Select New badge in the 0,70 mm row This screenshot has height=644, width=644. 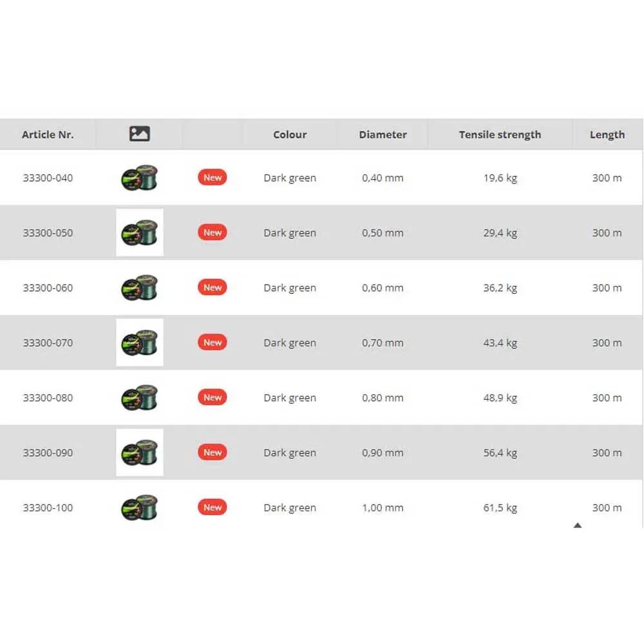(x=213, y=343)
